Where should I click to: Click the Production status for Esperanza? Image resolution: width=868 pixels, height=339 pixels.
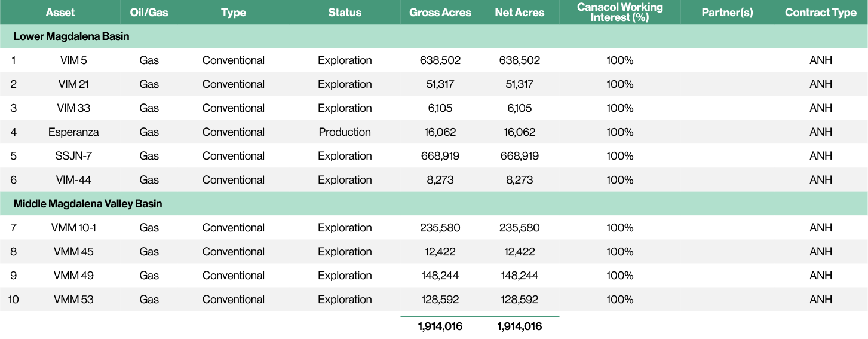point(345,132)
